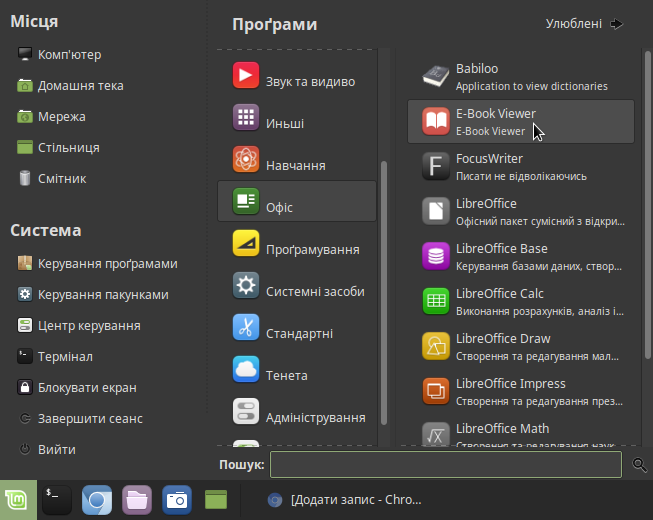This screenshot has width=653, height=520.
Task: Open LibreOffice Calc spreadsheet app
Action: (x=520, y=301)
